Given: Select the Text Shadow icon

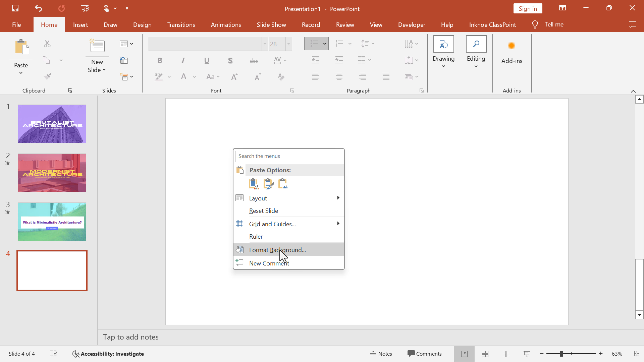Looking at the screenshot, I should tap(230, 60).
